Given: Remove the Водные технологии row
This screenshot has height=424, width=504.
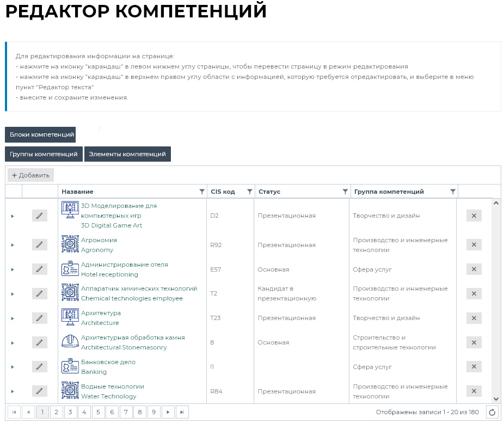Looking at the screenshot, I should click(474, 391).
